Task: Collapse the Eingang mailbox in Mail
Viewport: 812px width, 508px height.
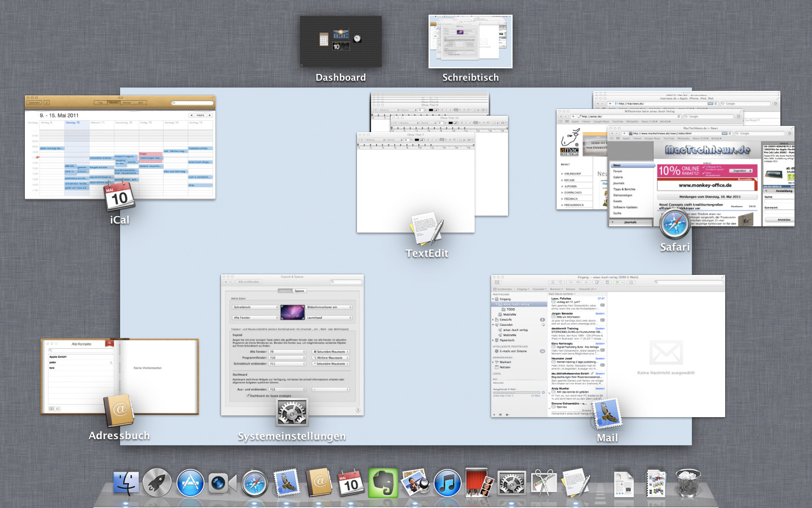Action: coord(493,299)
